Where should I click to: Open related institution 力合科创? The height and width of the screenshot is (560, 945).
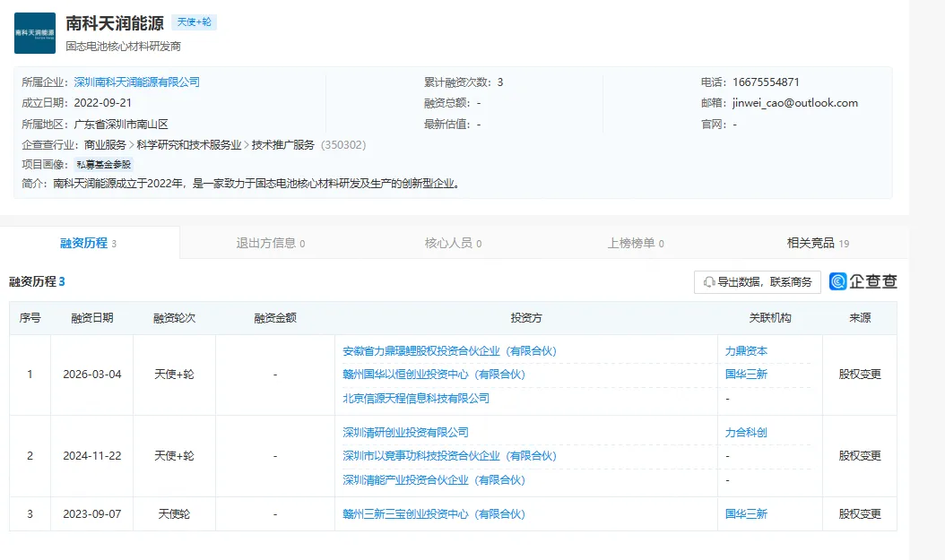click(746, 433)
